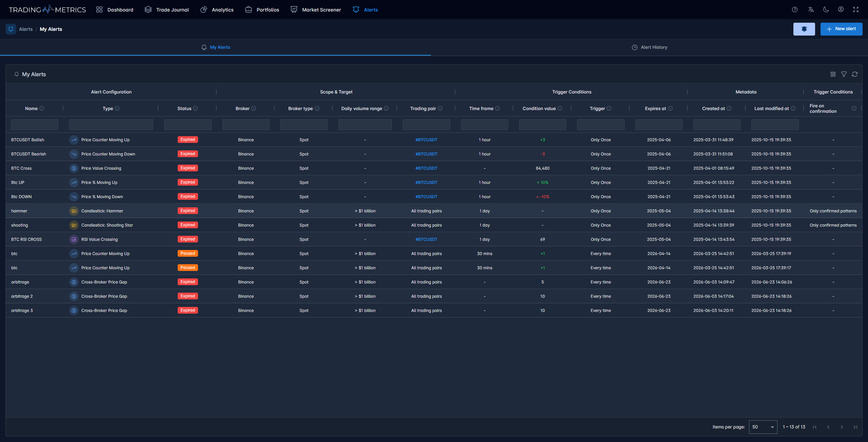Open the help icon in top bar
The image size is (868, 442).
794,9
